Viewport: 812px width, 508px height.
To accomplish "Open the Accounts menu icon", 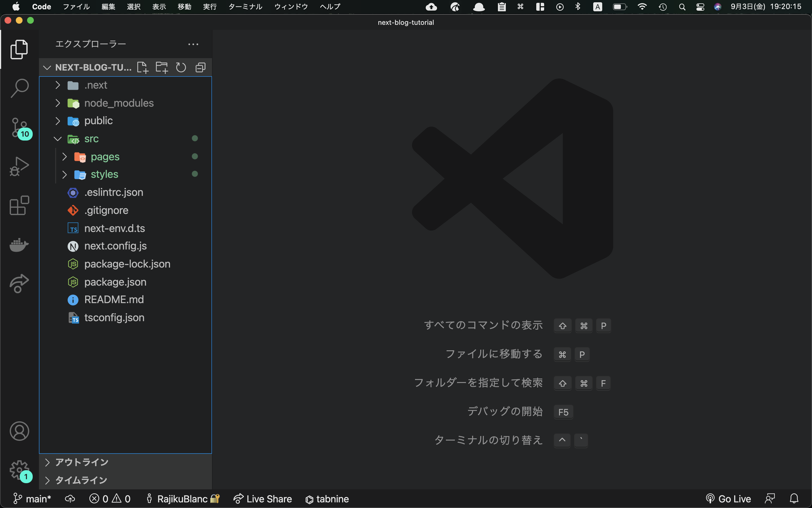I will point(19,431).
